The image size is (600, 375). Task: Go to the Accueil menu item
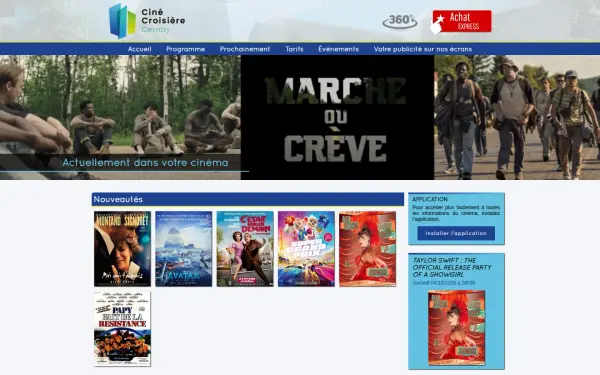click(x=140, y=49)
